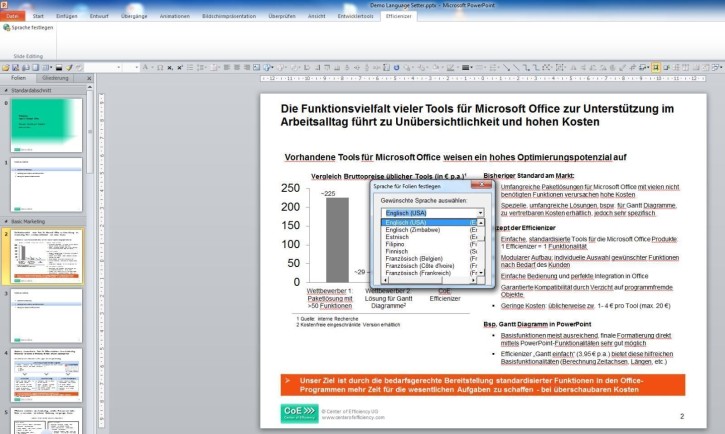The width and height of the screenshot is (725, 434).
Task: Collapse the Standardabschnitt section
Action: coord(6,91)
